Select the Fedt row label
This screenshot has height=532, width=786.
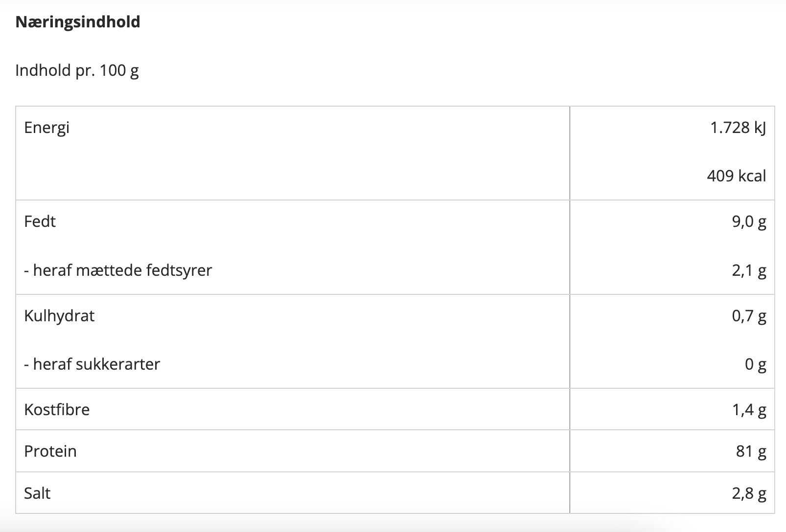tap(40, 222)
